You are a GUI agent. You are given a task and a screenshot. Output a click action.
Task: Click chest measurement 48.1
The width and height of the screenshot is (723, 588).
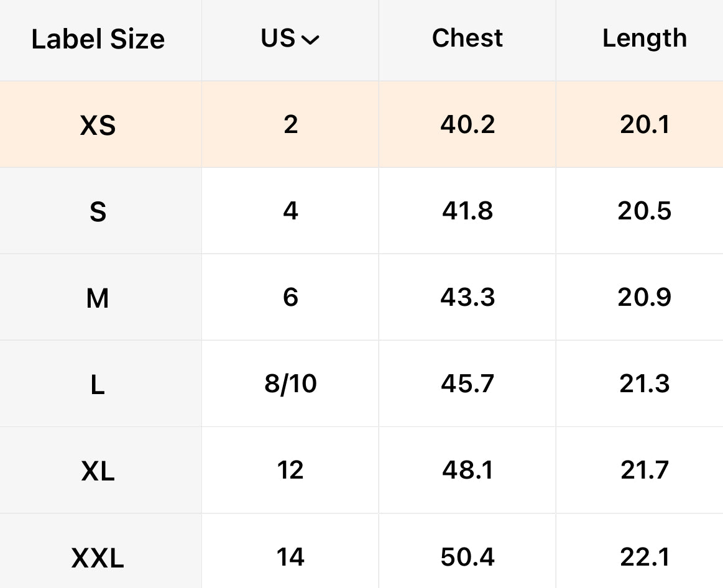pos(467,471)
